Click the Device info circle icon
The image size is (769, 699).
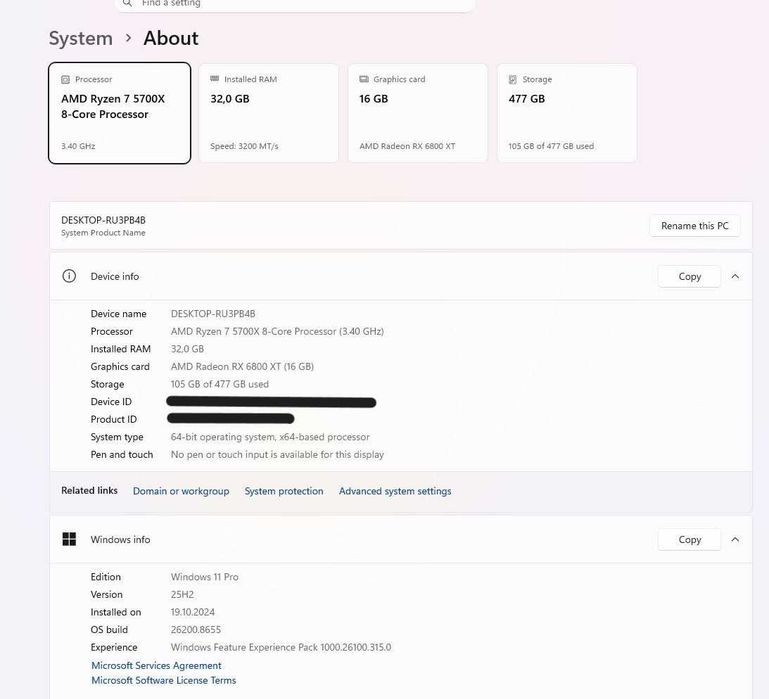69,276
